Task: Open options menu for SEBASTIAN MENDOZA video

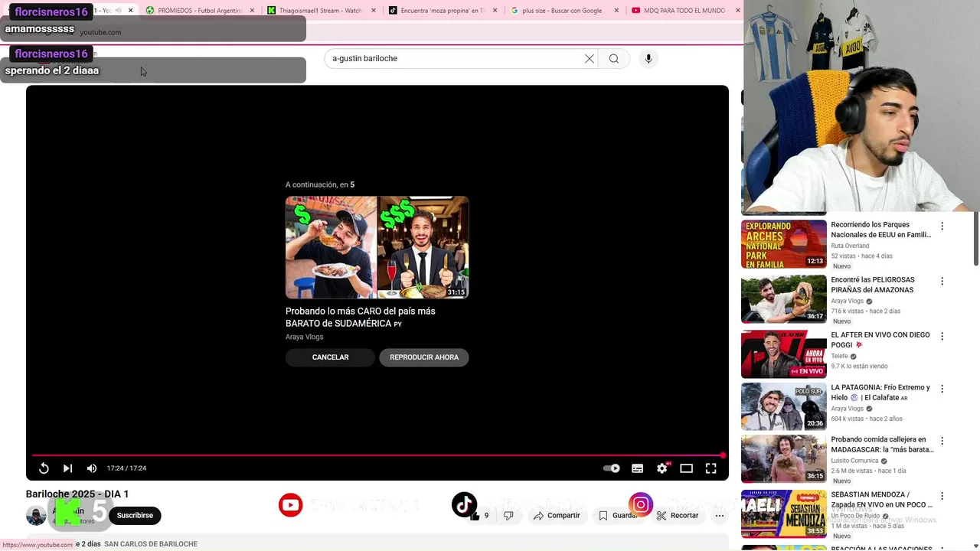Action: click(942, 496)
